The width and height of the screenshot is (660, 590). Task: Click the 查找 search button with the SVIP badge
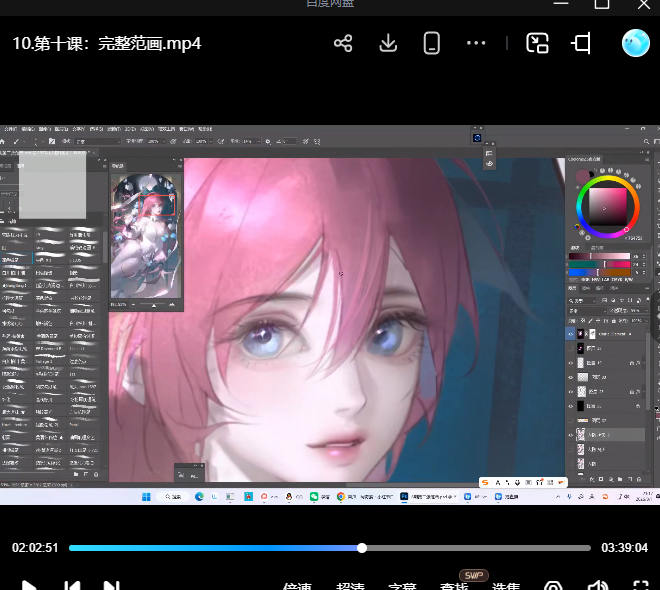point(454,586)
